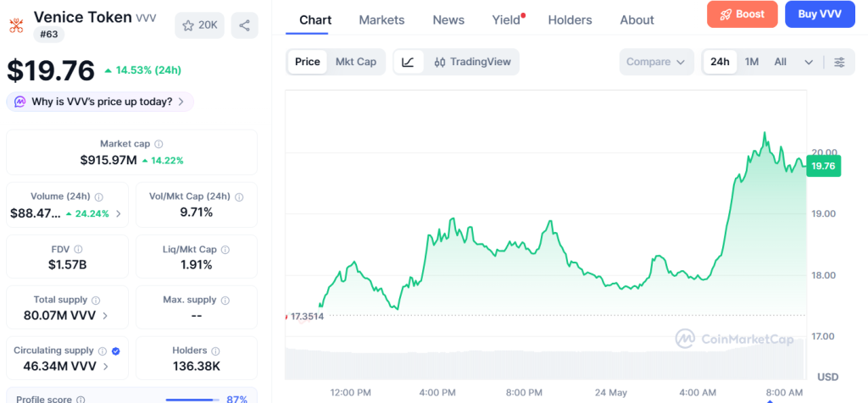Open the Chart tab
This screenshot has height=403, width=868.
[x=315, y=20]
